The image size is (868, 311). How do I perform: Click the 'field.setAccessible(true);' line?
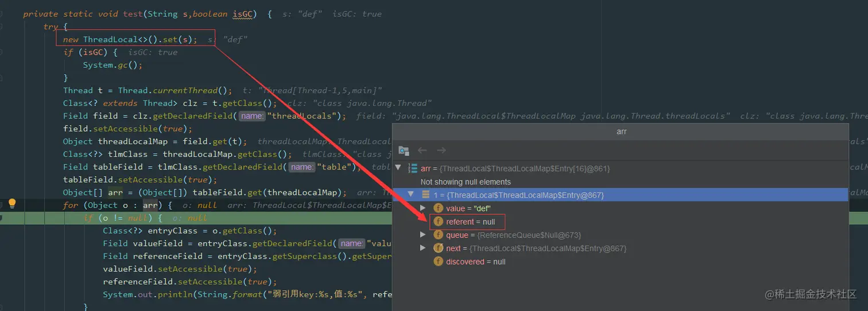click(127, 128)
